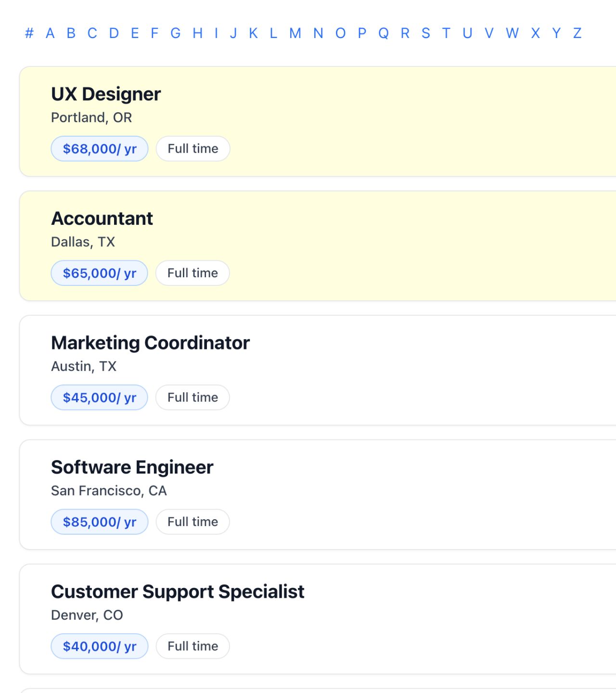Click Full time tag on the Accountant card
The height and width of the screenshot is (693, 616).
pyautogui.click(x=192, y=273)
